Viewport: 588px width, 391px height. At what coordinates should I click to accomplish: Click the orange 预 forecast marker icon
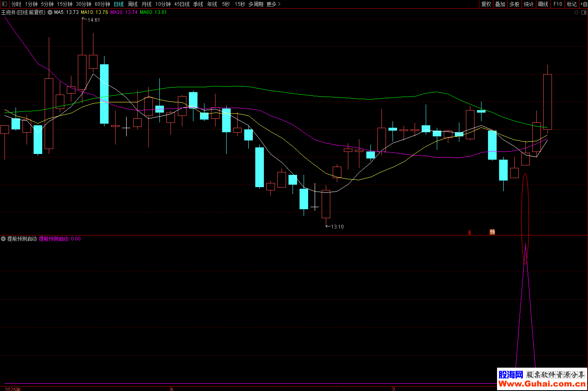coord(493,232)
